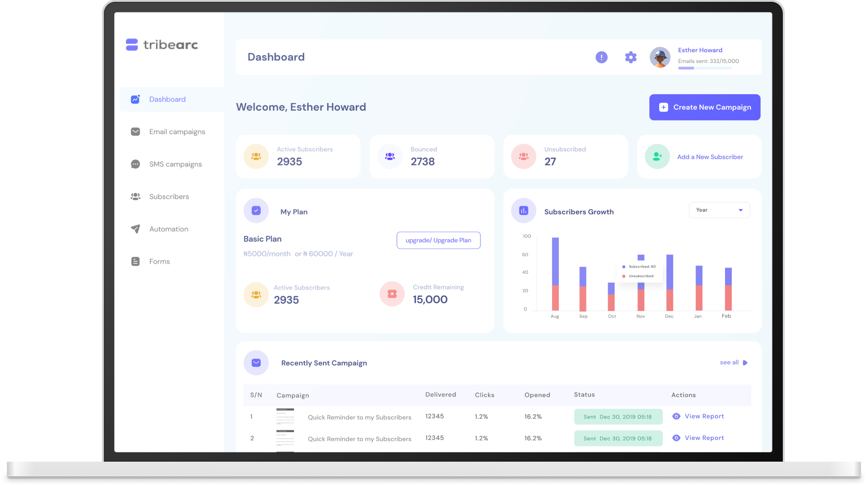This screenshot has width=868, height=485.
Task: Click Email campaigns menu item
Action: [177, 131]
